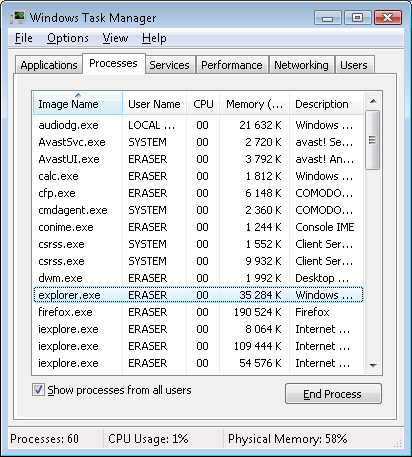Select the AvastUI.exe process
The width and height of the screenshot is (412, 457).
click(x=198, y=159)
